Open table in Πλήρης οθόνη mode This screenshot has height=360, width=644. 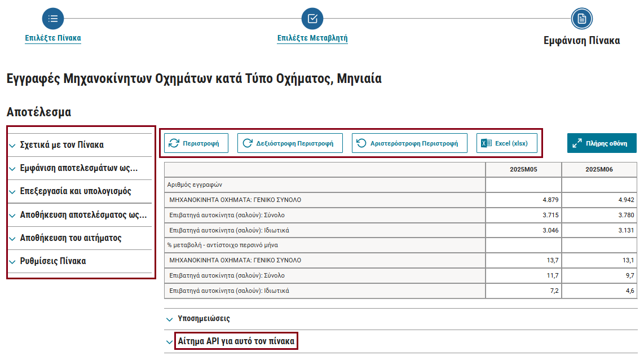pyautogui.click(x=602, y=143)
